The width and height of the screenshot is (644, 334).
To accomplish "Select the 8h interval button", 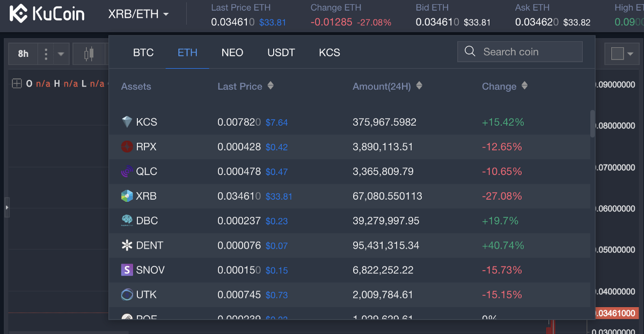I will [23, 54].
